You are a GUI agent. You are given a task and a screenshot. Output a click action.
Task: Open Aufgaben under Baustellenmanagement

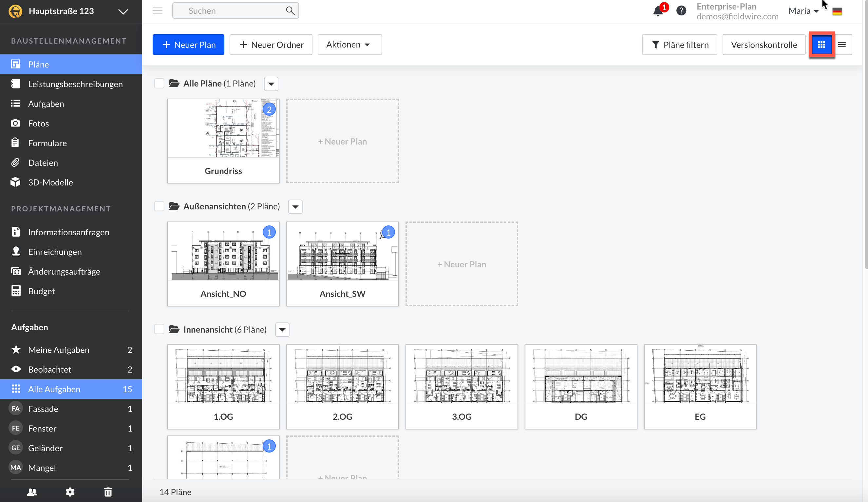pos(71,104)
